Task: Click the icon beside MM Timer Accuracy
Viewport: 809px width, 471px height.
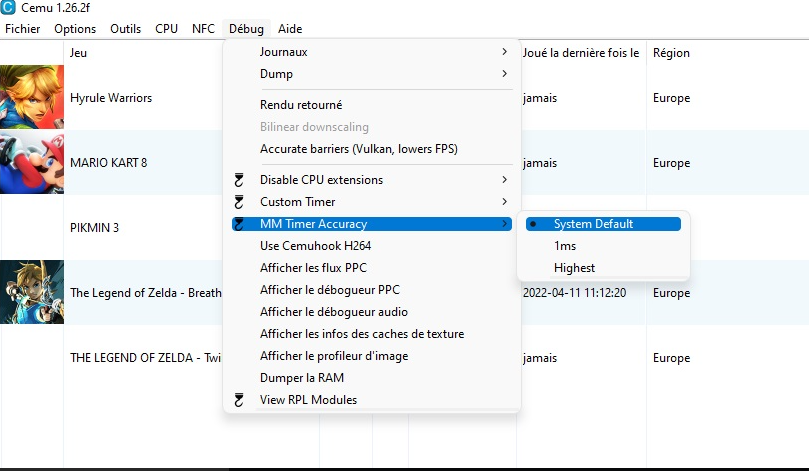Action: [239, 224]
